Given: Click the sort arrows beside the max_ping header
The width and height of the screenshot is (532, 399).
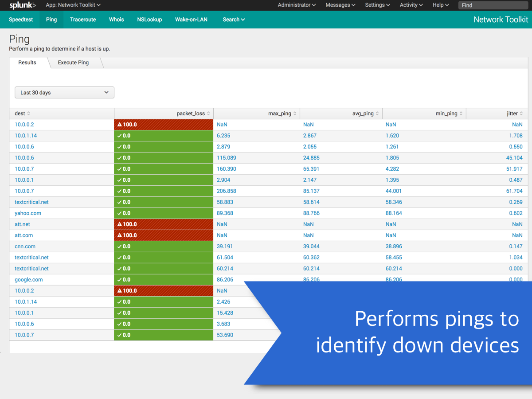Looking at the screenshot, I should coord(295,113).
